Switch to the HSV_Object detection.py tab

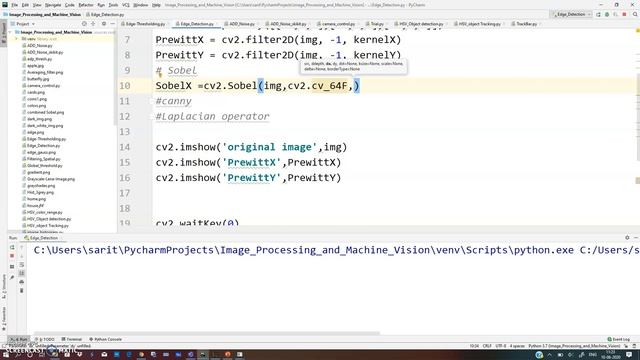[420, 24]
